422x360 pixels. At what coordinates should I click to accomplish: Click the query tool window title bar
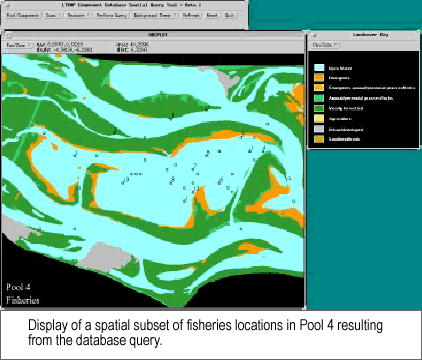click(125, 5)
